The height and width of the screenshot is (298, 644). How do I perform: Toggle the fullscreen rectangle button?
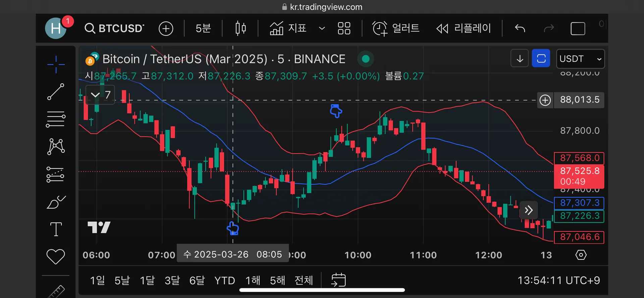coord(578,29)
